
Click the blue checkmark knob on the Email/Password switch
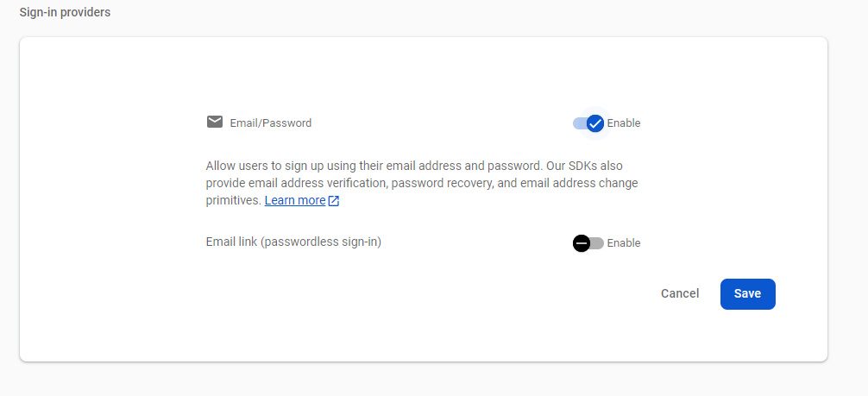[x=594, y=123]
